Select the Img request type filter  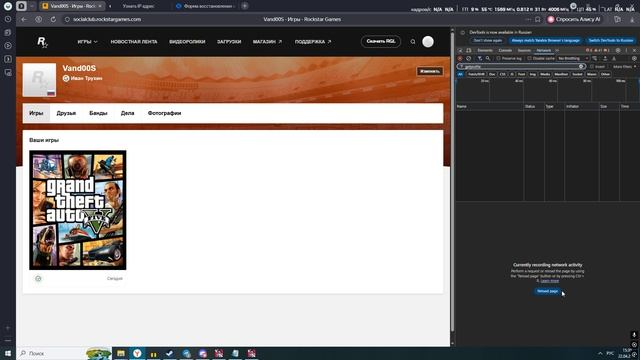pos(533,74)
